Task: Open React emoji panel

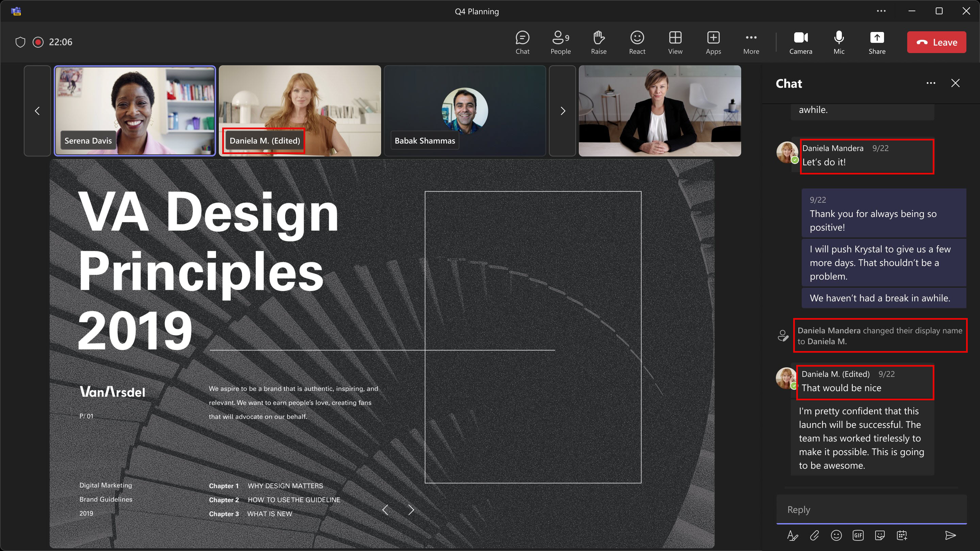Action: pyautogui.click(x=637, y=42)
